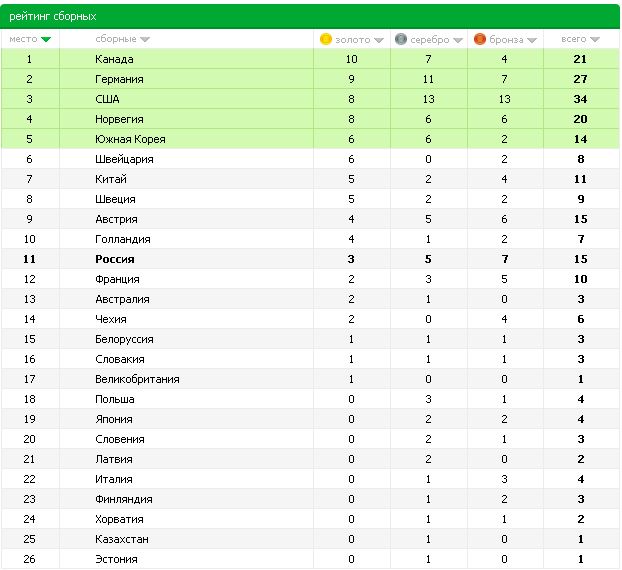Open the США team entry
The width and height of the screenshot is (622, 570).
(107, 99)
